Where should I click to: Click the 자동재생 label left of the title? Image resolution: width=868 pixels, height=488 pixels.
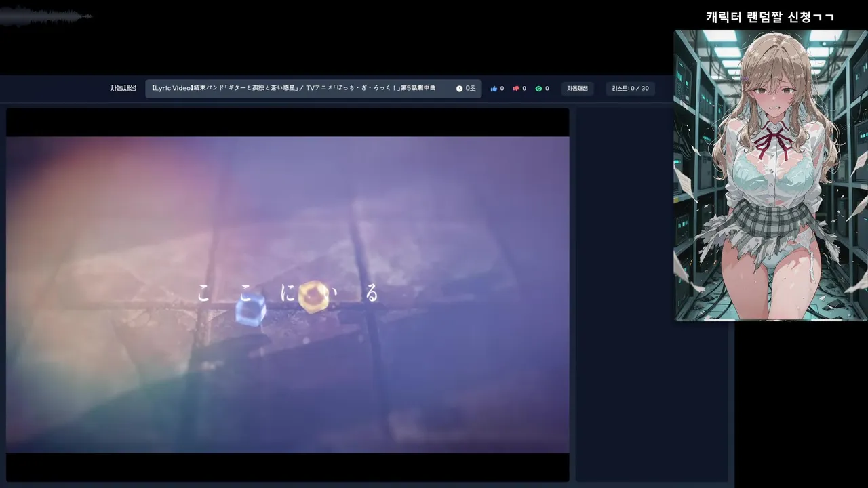[123, 88]
